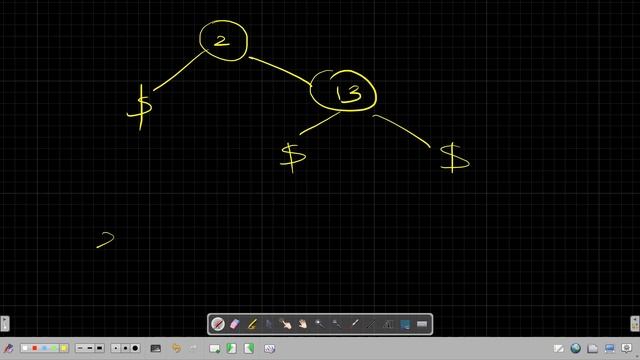Choose the yellow pen color swatch
The image size is (640, 360).
pos(64,348)
